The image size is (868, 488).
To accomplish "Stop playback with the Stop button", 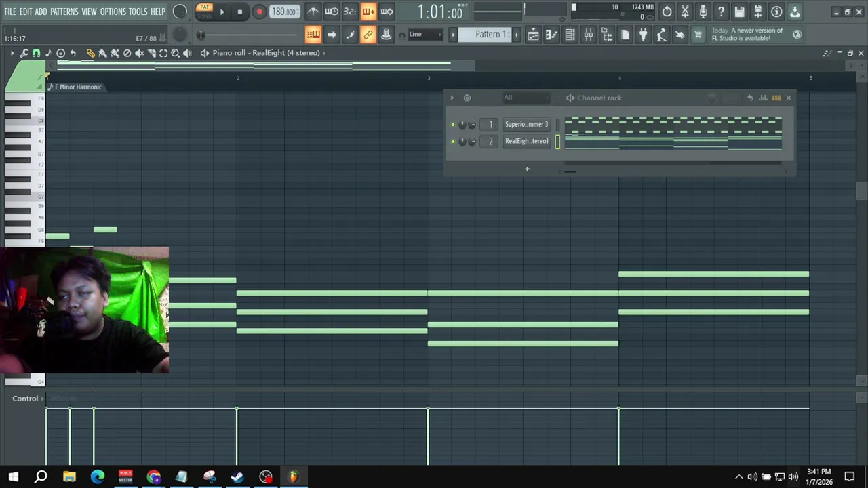I will [239, 12].
